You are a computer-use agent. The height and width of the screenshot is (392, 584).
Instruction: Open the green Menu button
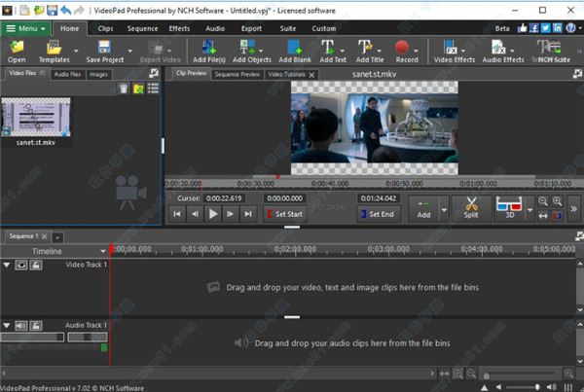click(25, 28)
